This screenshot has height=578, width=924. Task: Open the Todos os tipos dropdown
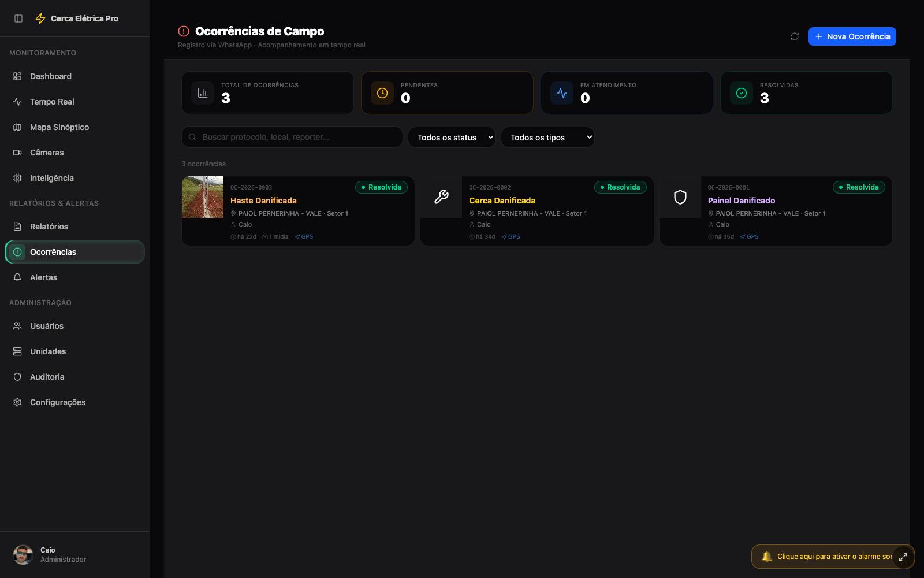point(547,138)
